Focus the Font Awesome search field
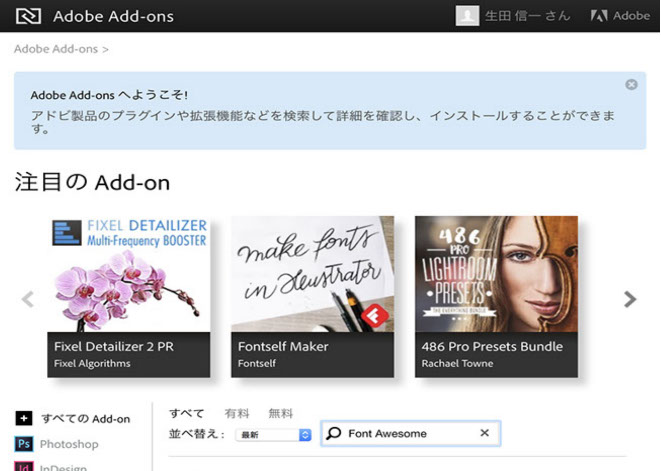This screenshot has width=661, height=471. pos(411,433)
